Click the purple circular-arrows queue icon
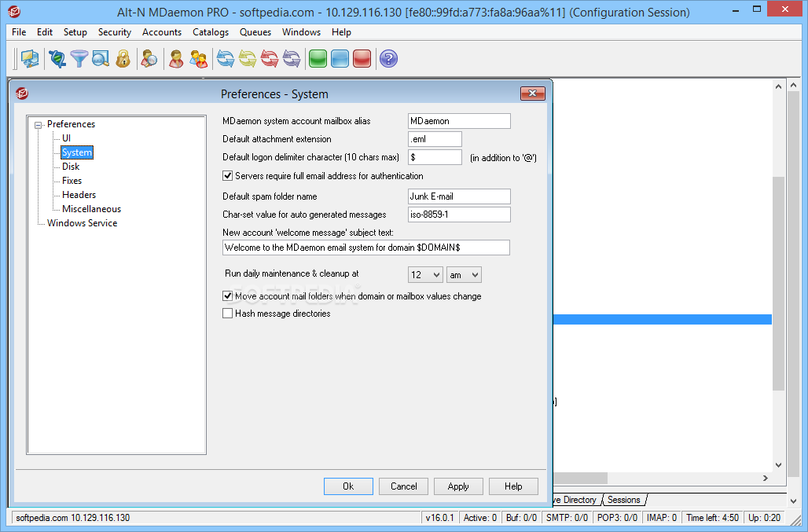This screenshot has width=808, height=532. coord(292,59)
